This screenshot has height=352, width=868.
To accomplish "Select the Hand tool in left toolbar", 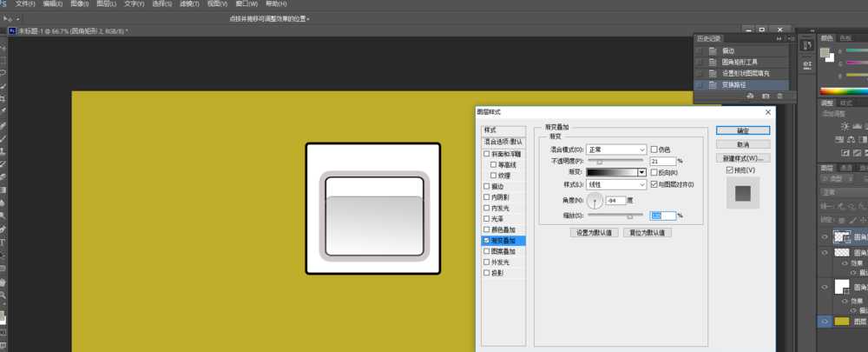I will click(x=3, y=282).
